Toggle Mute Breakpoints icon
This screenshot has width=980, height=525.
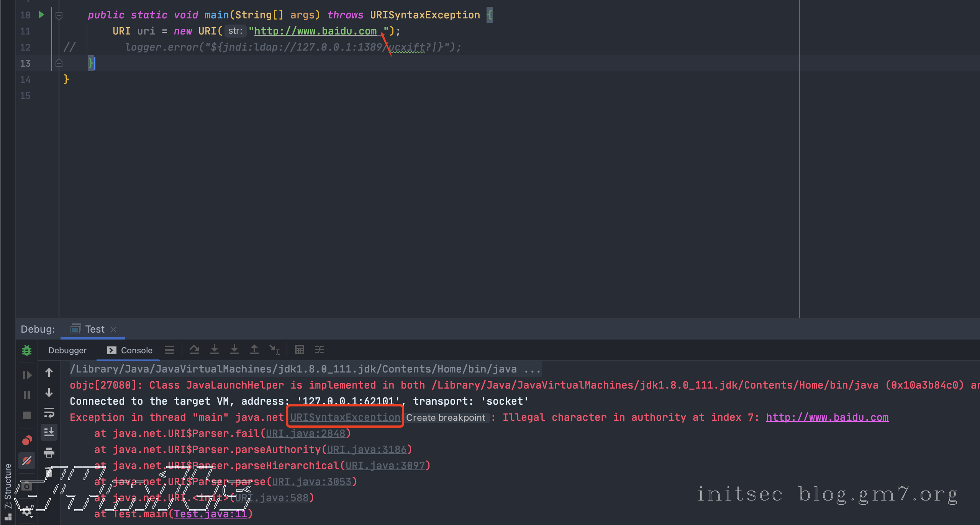coord(27,460)
